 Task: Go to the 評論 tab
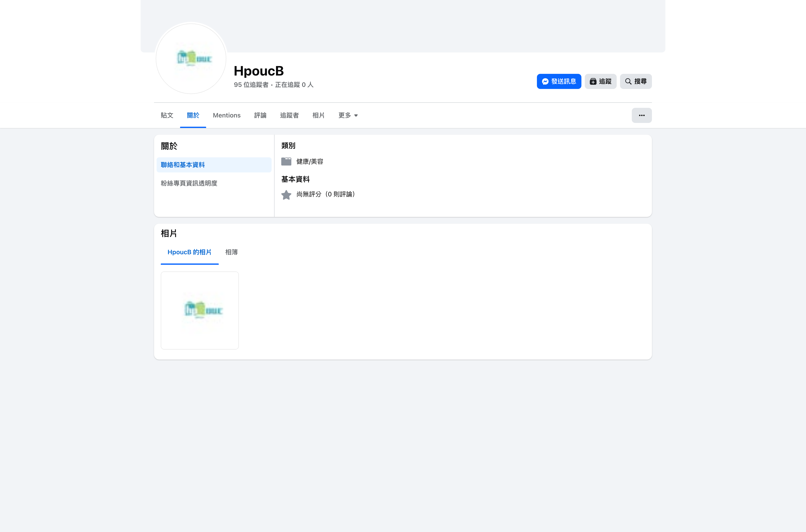click(260, 115)
